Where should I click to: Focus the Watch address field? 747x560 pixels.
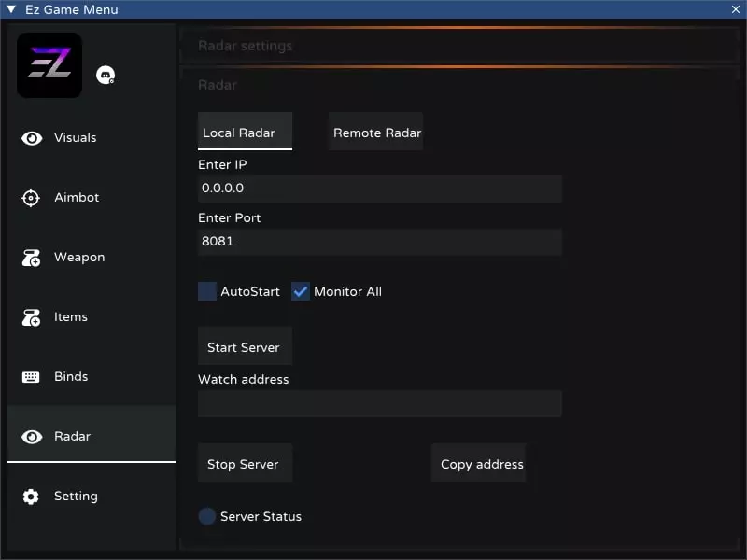pyautogui.click(x=380, y=403)
